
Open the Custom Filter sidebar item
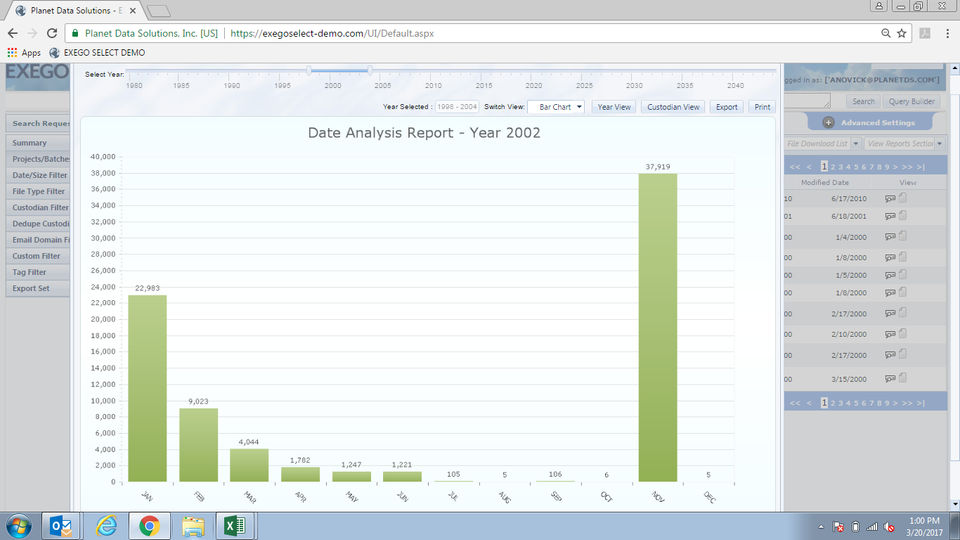point(38,256)
